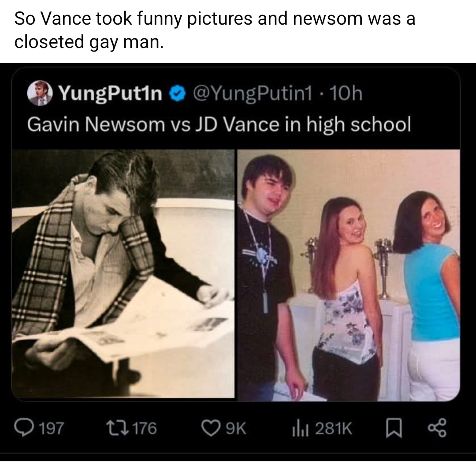Screen dimensions: 476x462
Task: Select the 'Gavin Newsom vs JD Vance' tweet text
Action: tap(219, 124)
